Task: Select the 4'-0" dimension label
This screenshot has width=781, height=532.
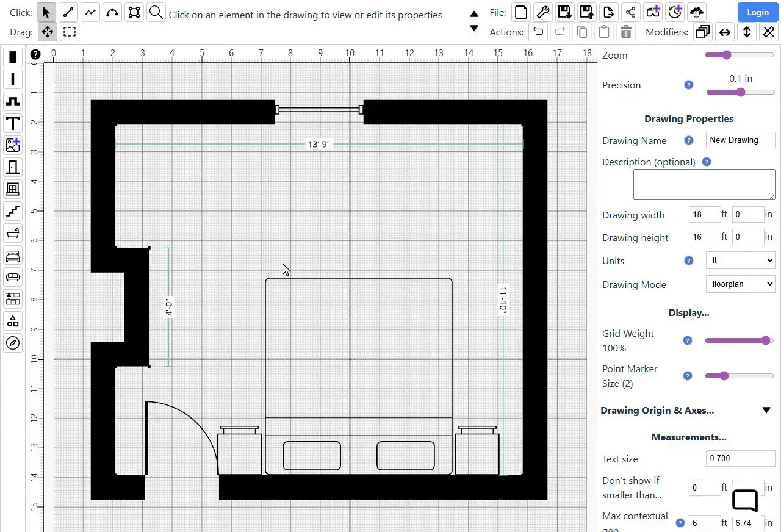Action: pos(169,307)
